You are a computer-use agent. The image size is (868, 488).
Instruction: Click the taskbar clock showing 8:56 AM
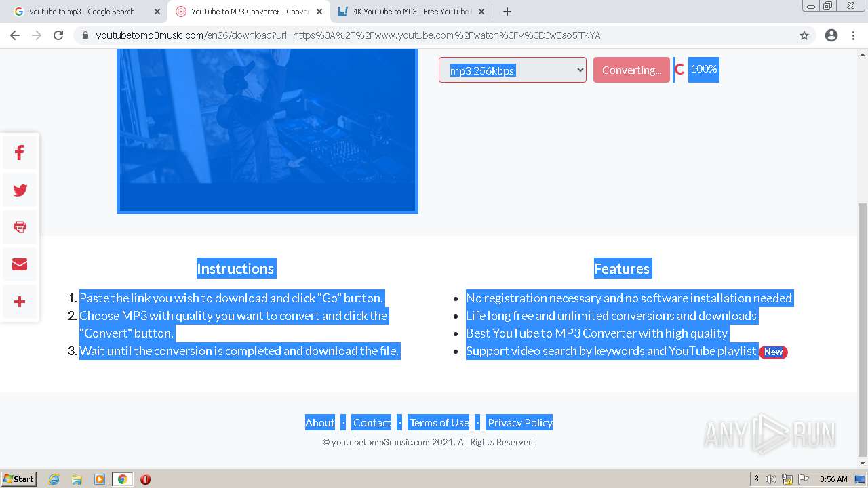tap(833, 479)
